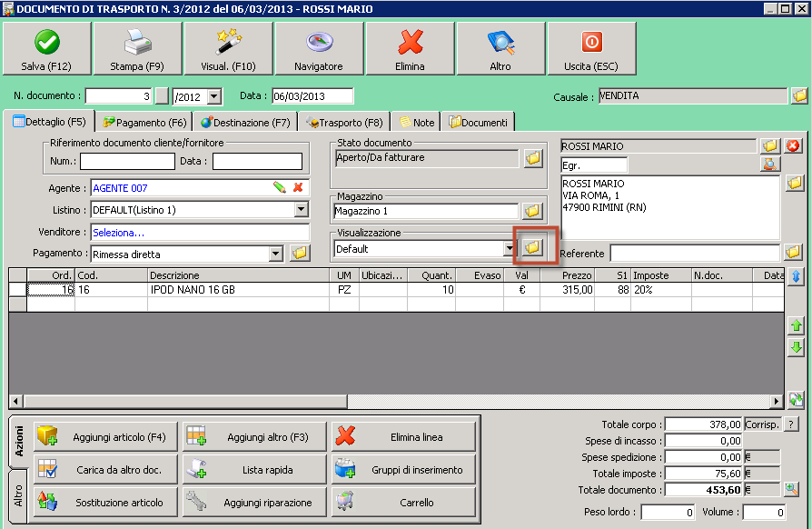Click the Seleziona... link for Venditore

(x=119, y=233)
